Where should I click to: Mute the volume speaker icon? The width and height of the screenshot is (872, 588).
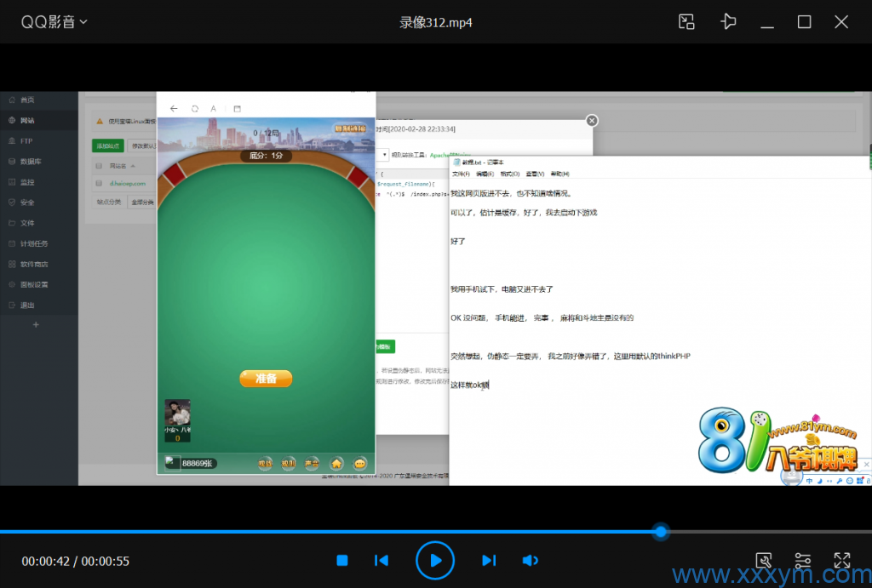pyautogui.click(x=530, y=560)
